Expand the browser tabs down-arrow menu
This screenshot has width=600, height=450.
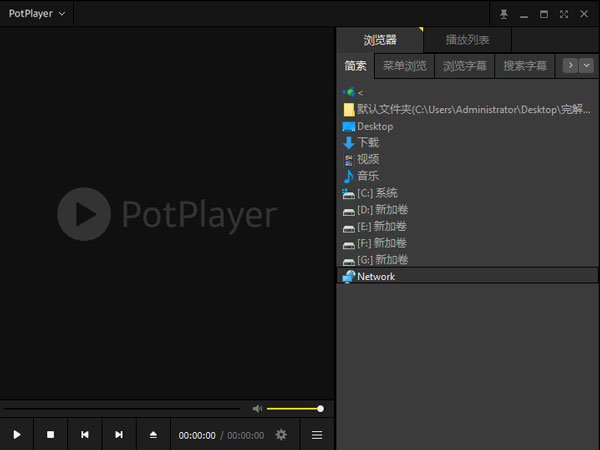[586, 65]
